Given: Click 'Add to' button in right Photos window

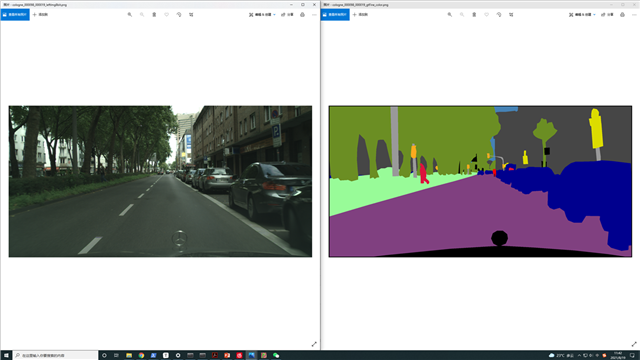Looking at the screenshot, I should tap(360, 15).
